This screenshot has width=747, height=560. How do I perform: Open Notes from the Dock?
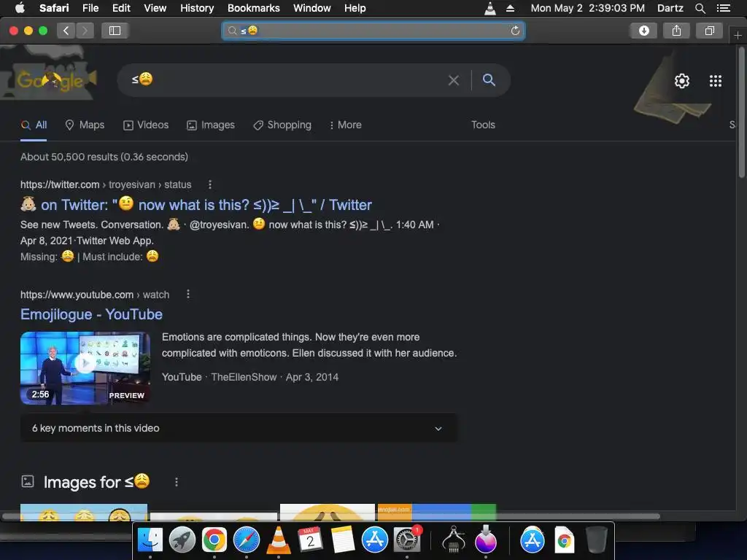pos(343,540)
